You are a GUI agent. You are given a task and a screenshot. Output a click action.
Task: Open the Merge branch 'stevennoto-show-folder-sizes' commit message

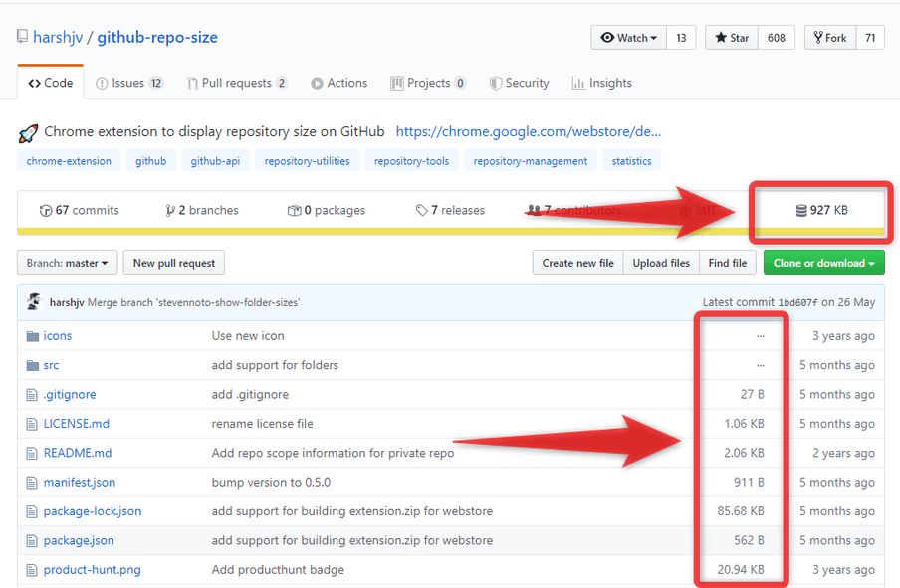tap(193, 302)
